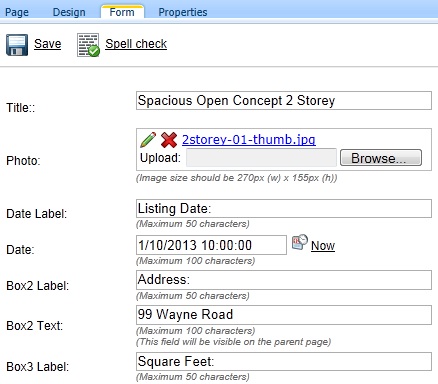The image size is (438, 384).
Task: Click the Box2 Text 99 Wayne Road field
Action: tap(284, 315)
